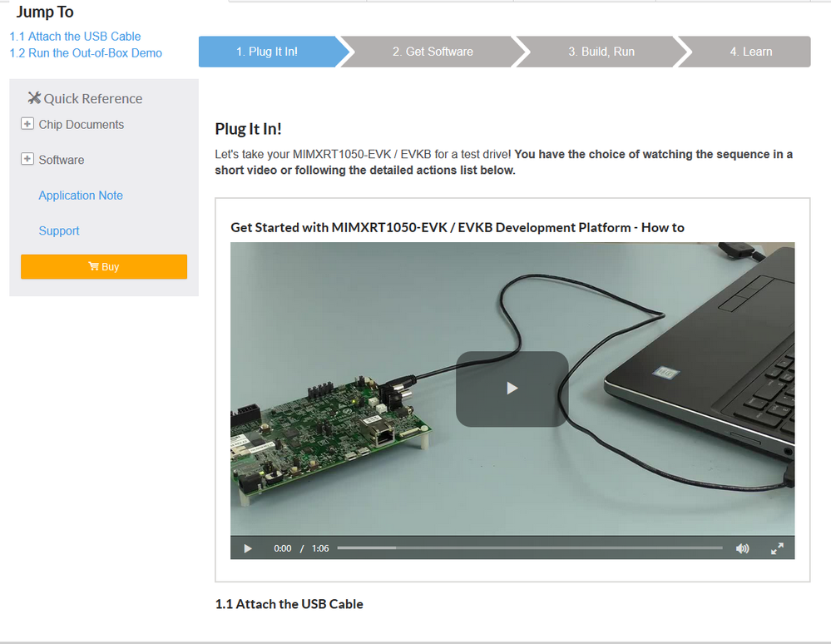Switch to the 2. Get Software step
The width and height of the screenshot is (831, 644).
(x=433, y=52)
